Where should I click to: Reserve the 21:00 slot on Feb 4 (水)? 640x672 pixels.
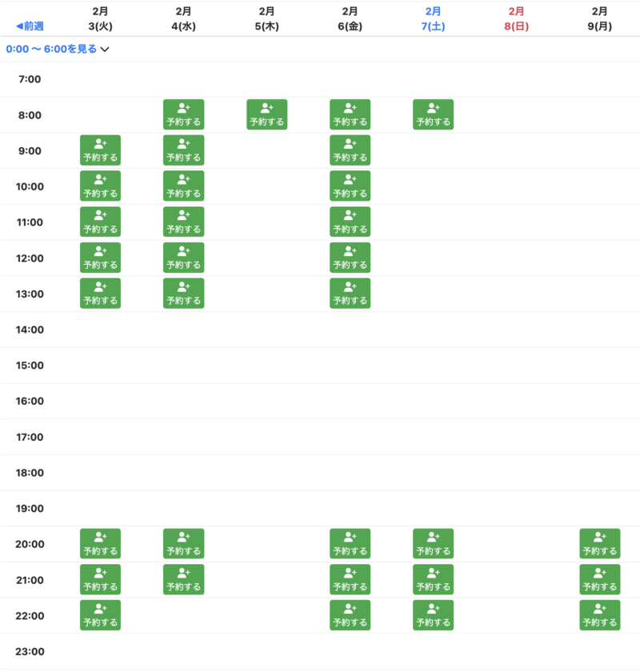click(183, 579)
